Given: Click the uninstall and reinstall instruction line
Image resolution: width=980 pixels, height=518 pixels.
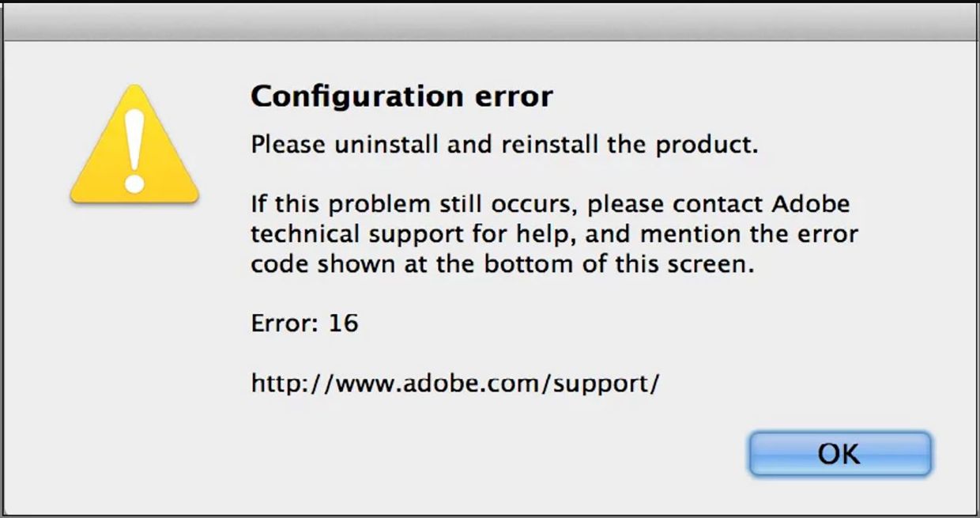Looking at the screenshot, I should pyautogui.click(x=504, y=146).
